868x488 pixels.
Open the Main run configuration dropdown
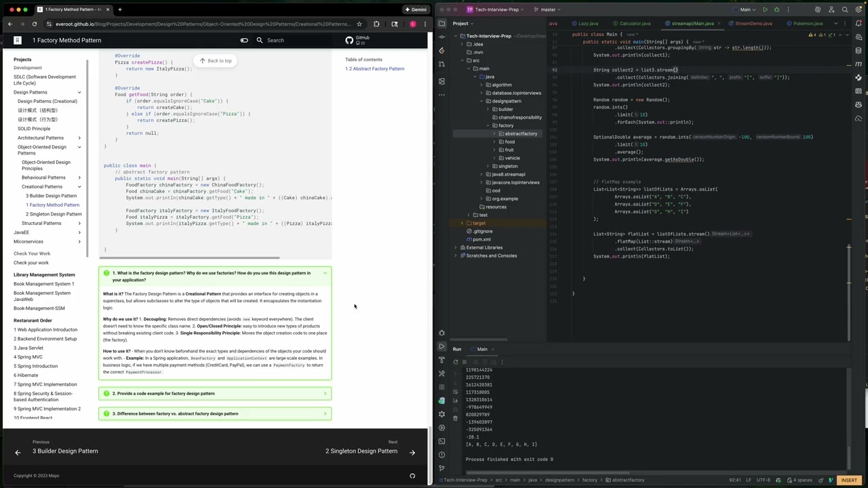point(745,9)
